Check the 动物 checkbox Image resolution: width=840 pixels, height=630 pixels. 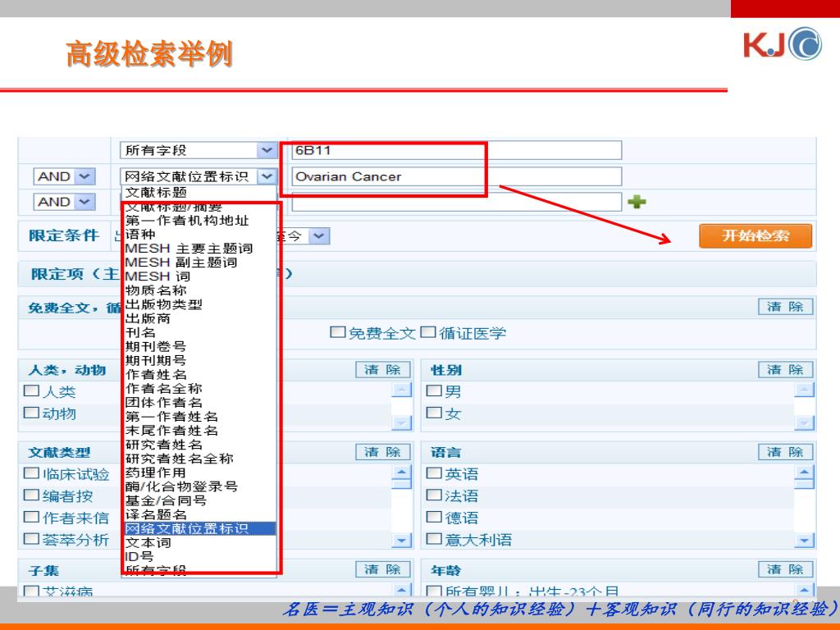(x=32, y=413)
